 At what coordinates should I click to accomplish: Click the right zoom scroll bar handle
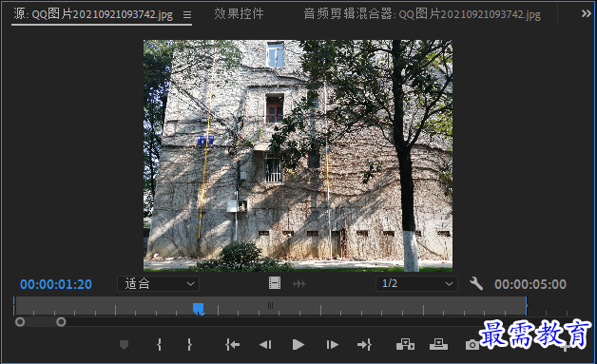[x=61, y=322]
